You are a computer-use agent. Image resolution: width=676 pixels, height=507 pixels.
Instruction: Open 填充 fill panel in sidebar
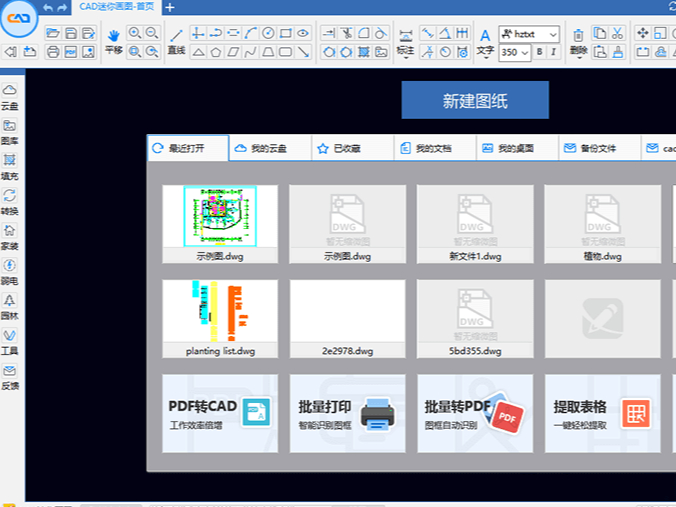[x=10, y=167]
